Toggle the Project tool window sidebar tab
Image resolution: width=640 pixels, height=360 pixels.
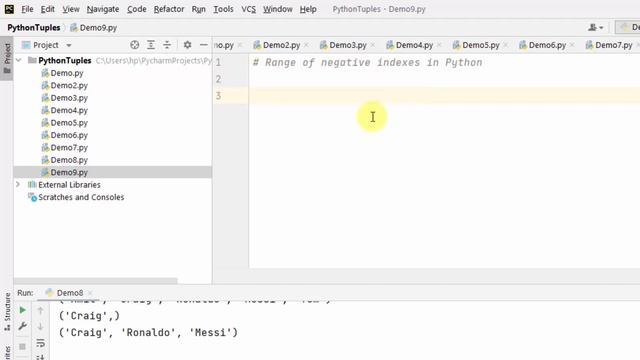click(x=7, y=58)
